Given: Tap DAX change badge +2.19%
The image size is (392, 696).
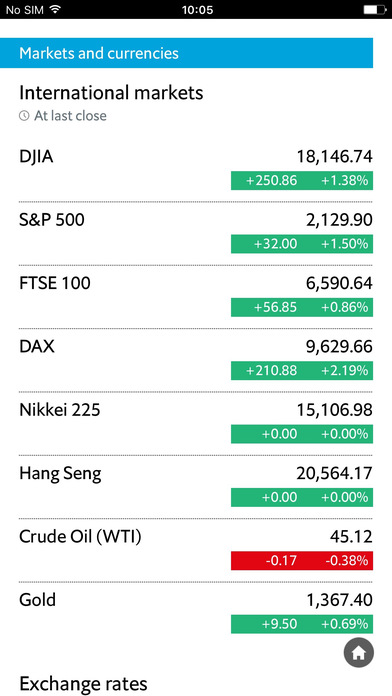Looking at the screenshot, I should [302, 371].
